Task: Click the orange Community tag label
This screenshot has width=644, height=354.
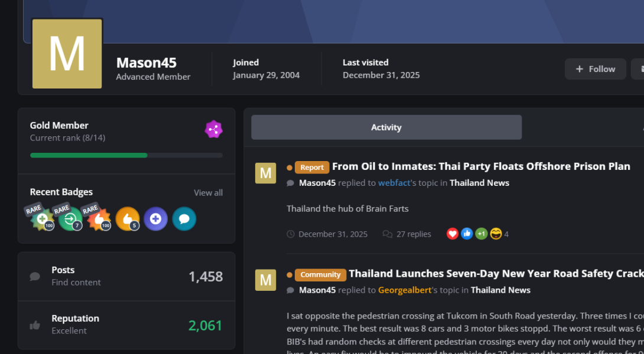Action: (x=320, y=275)
